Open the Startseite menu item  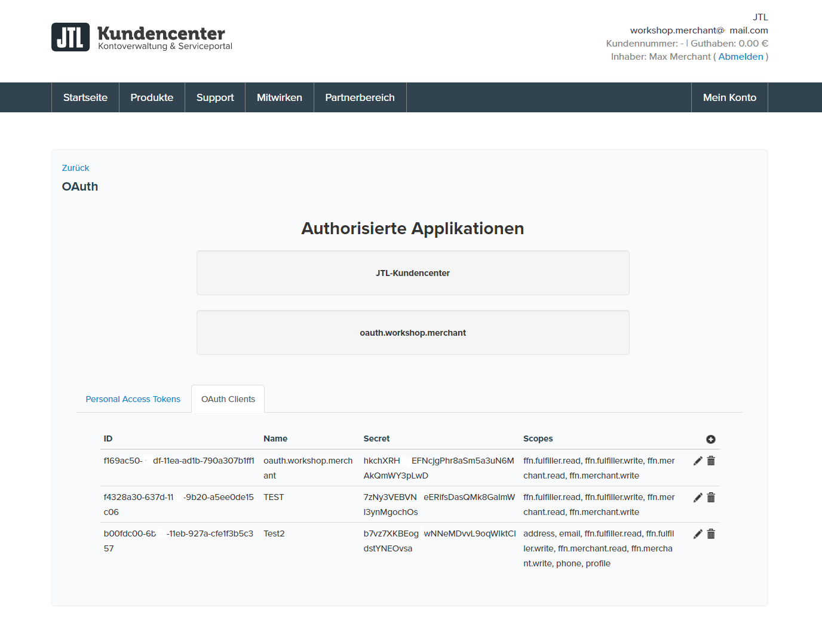tap(85, 97)
